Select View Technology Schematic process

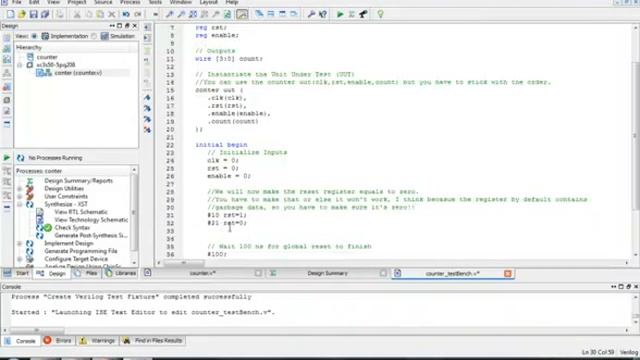(91, 220)
